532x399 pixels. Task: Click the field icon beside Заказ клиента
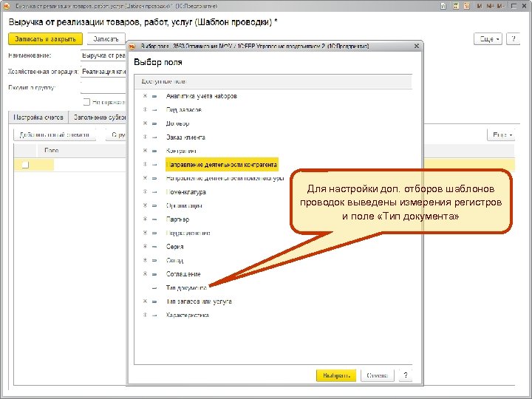[x=154, y=137]
